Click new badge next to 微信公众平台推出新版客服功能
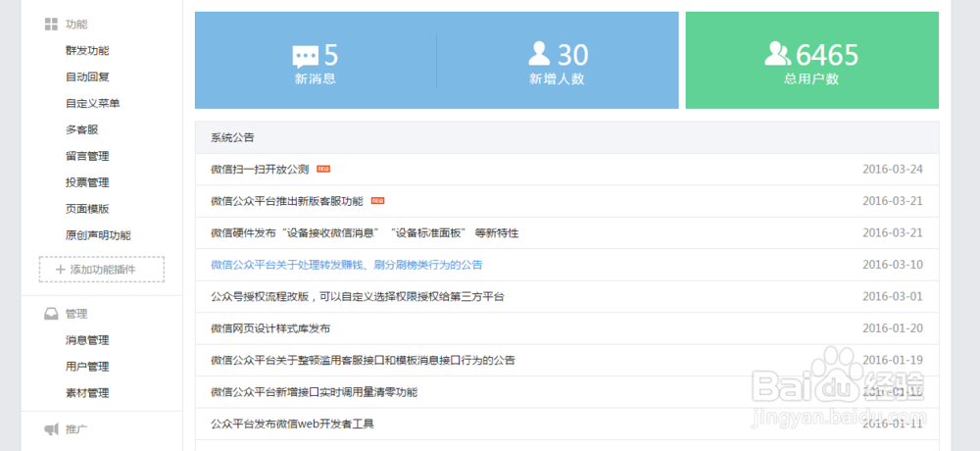Image resolution: width=980 pixels, height=451 pixels. coord(377,201)
